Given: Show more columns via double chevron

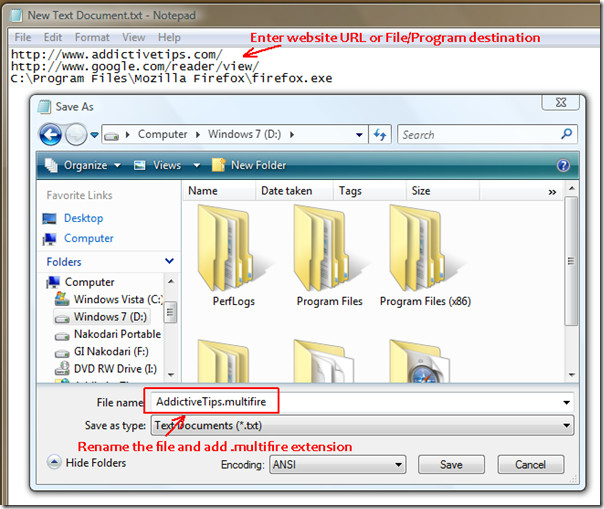Looking at the screenshot, I should click(552, 192).
